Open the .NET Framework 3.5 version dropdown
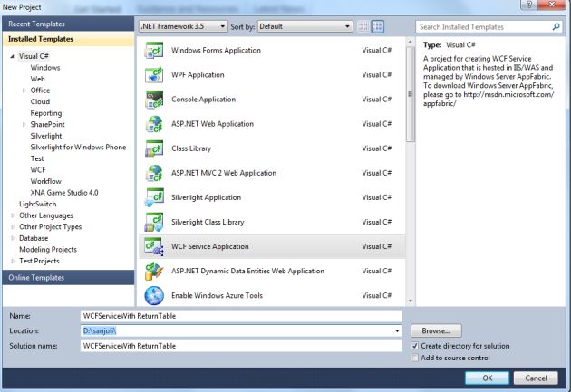571x392 pixels. click(x=183, y=26)
